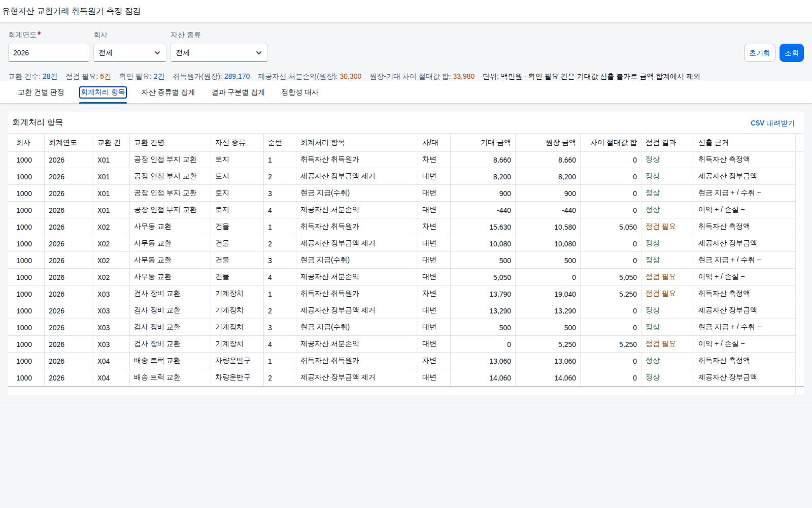Switch to the 교환 건별 판정 tab
812x508 pixels.
tap(41, 92)
